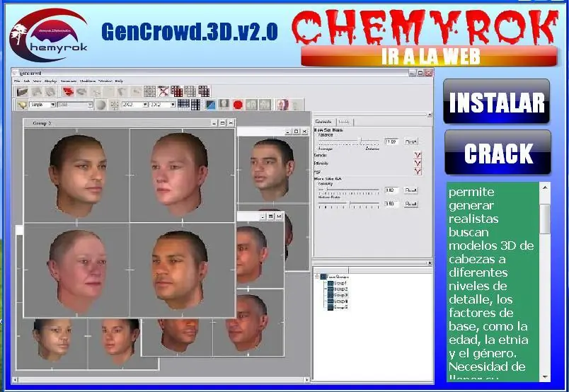Click the red face-group icon in top toolbar
The height and width of the screenshot is (392, 569).
[x=68, y=91]
